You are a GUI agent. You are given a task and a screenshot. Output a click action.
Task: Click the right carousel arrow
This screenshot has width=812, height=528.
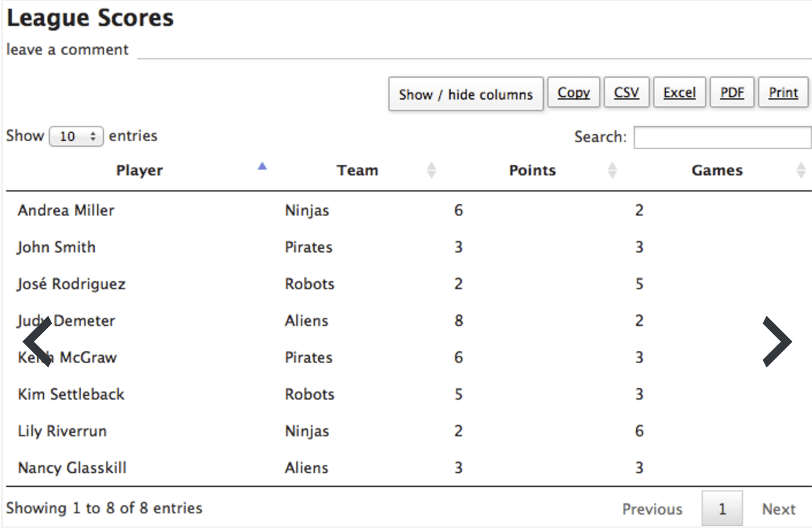(x=777, y=342)
